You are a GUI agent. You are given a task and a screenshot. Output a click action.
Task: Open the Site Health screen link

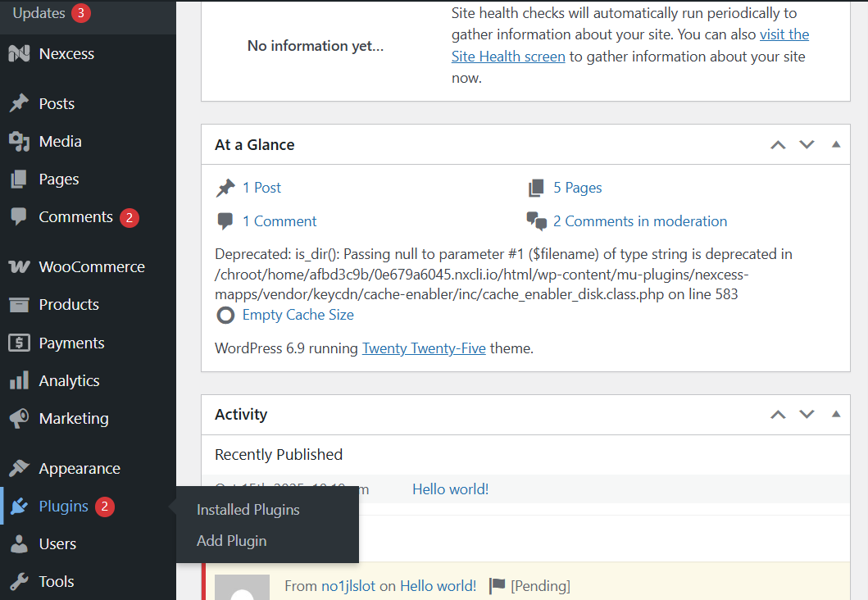[x=507, y=56]
